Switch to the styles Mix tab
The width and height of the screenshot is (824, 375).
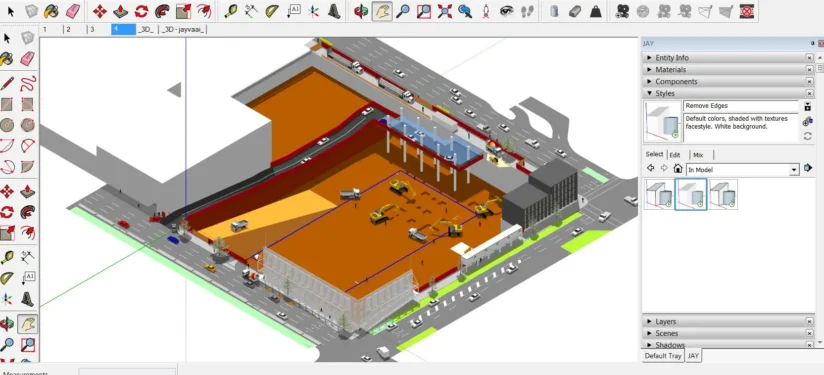698,155
